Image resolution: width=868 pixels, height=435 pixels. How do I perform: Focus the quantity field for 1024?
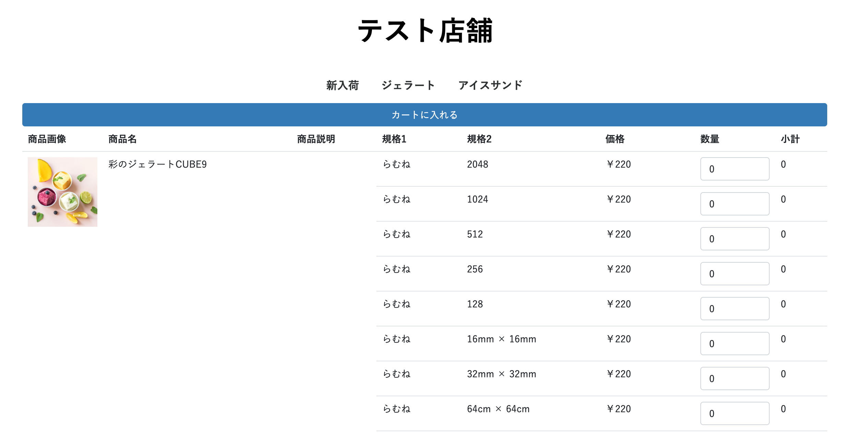[x=735, y=204]
